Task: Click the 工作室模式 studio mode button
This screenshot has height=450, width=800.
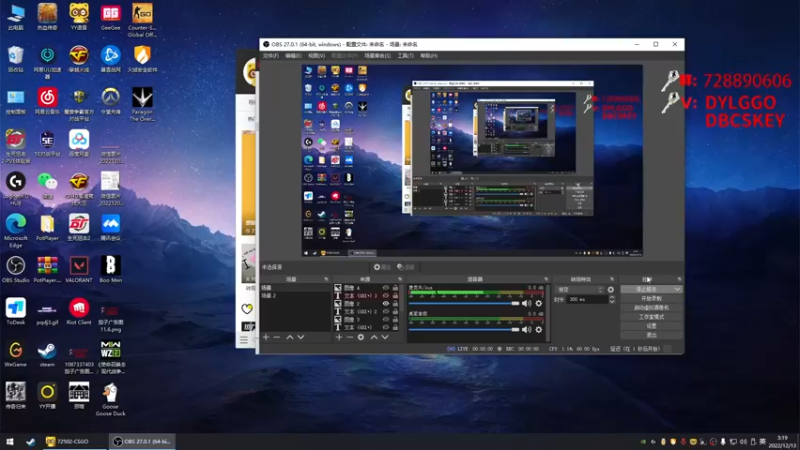Action: point(652,317)
